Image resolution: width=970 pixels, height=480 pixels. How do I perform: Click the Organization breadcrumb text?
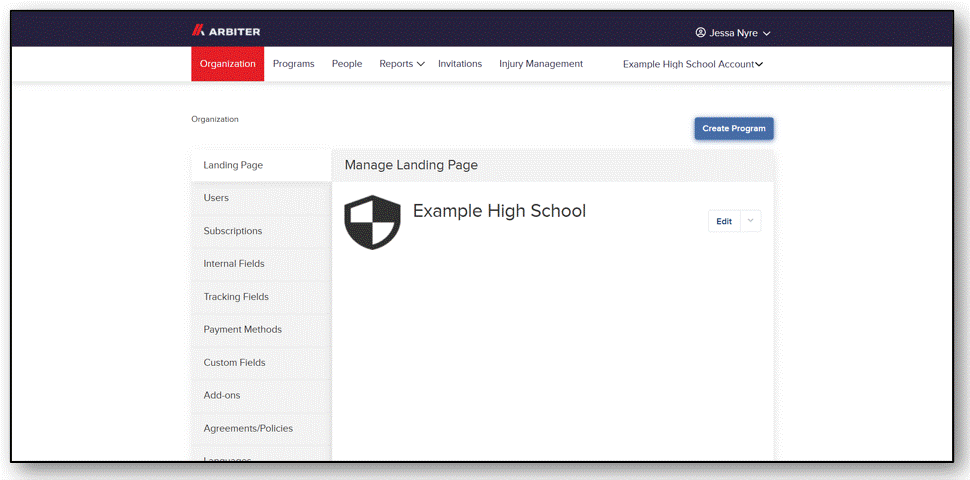[x=215, y=119]
